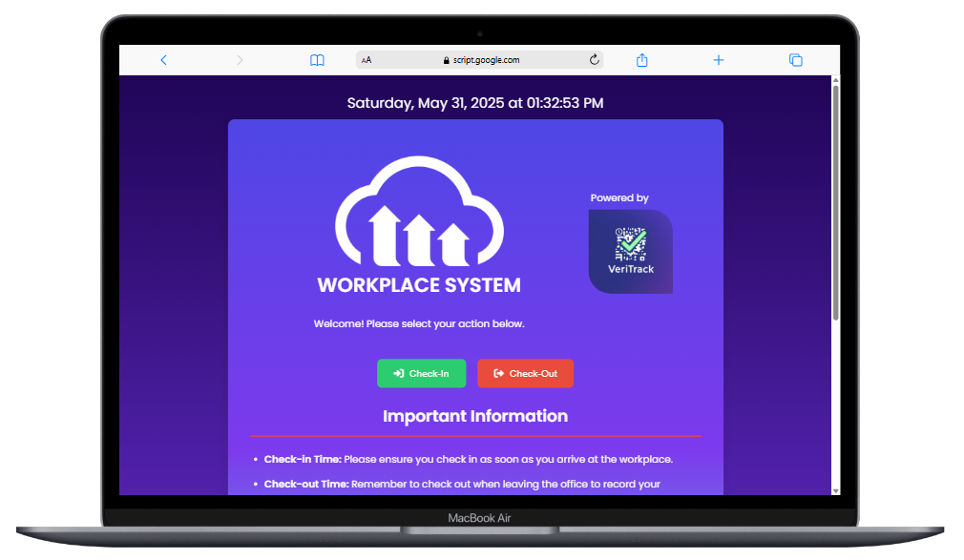Open the AA page display options
Image resolution: width=964 pixels, height=560 pixels.
coord(367,59)
